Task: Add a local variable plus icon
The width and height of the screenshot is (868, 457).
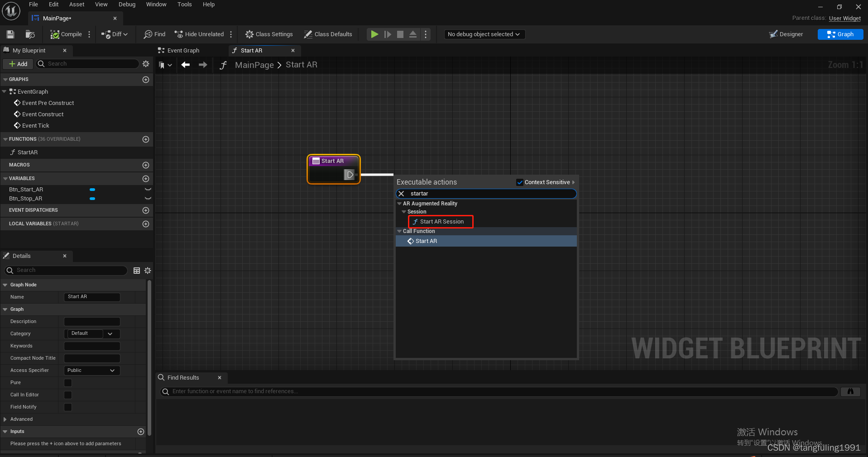Action: click(x=146, y=224)
